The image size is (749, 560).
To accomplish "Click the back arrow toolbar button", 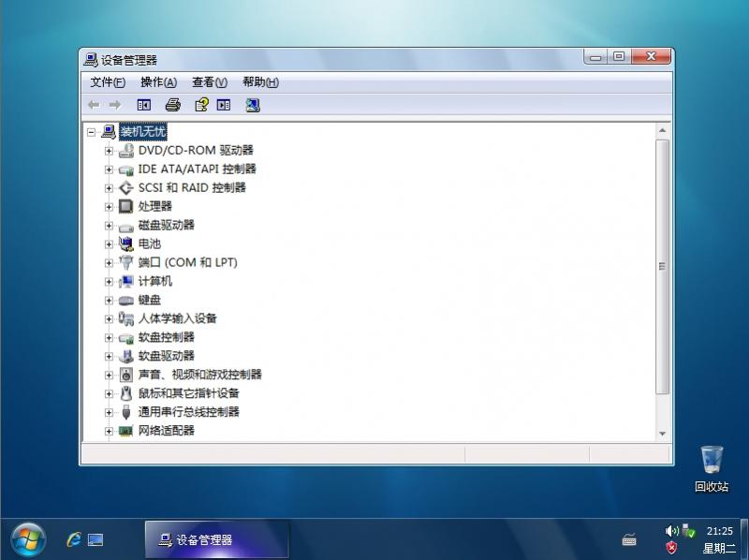I will point(94,105).
